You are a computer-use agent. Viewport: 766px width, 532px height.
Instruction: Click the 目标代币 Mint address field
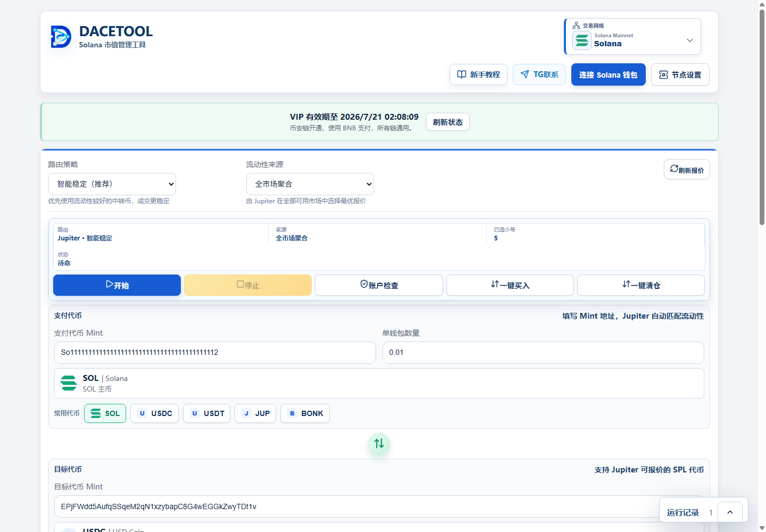379,506
